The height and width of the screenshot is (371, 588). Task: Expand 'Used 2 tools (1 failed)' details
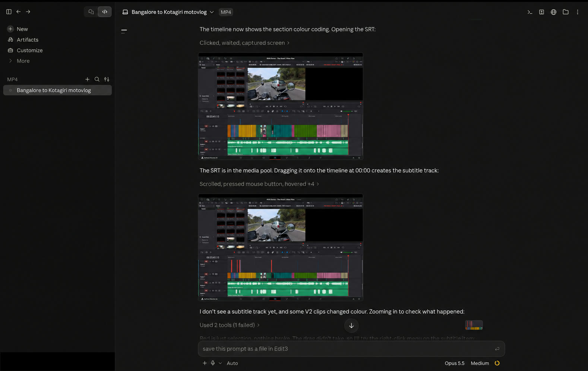point(230,325)
